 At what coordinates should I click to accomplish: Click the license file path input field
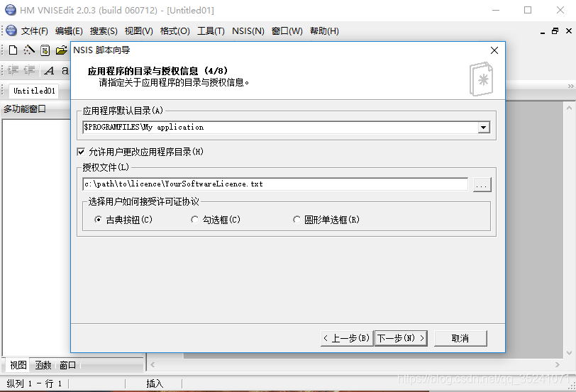275,184
